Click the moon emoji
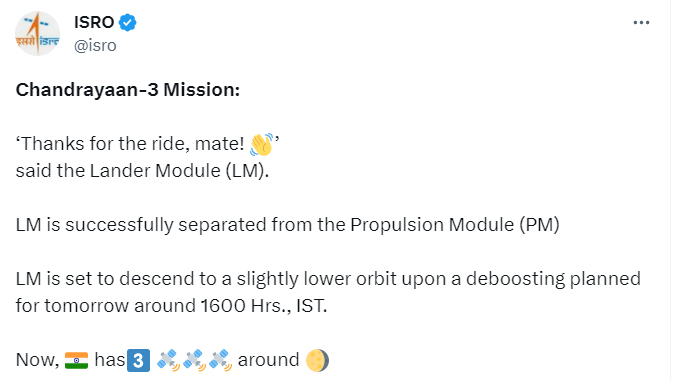This screenshot has width=680, height=380. click(x=317, y=360)
